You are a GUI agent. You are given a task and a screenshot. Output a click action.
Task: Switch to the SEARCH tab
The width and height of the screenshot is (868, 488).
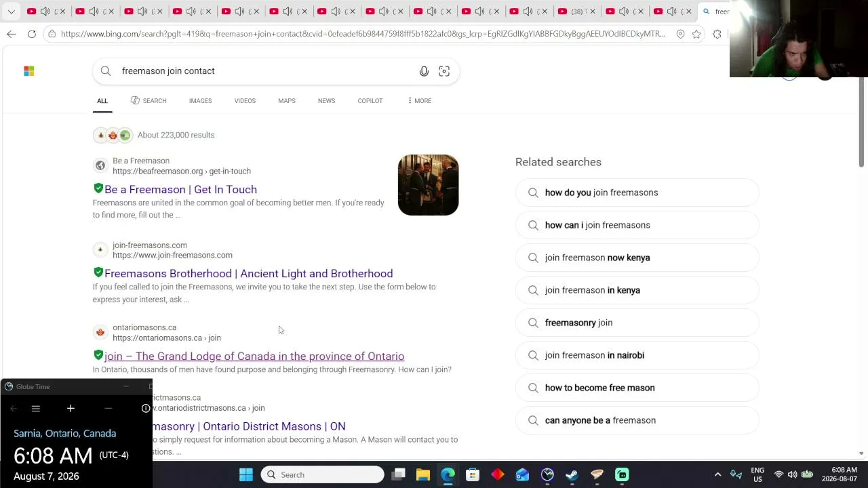[149, 101]
